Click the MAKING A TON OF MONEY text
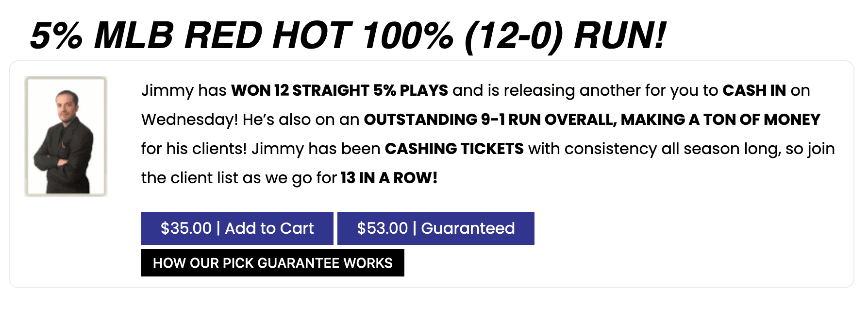Screen dimensions: 868x310 [x=720, y=120]
